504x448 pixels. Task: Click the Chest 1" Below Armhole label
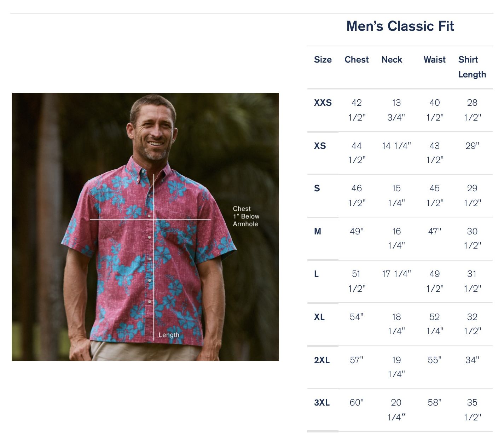tap(246, 216)
